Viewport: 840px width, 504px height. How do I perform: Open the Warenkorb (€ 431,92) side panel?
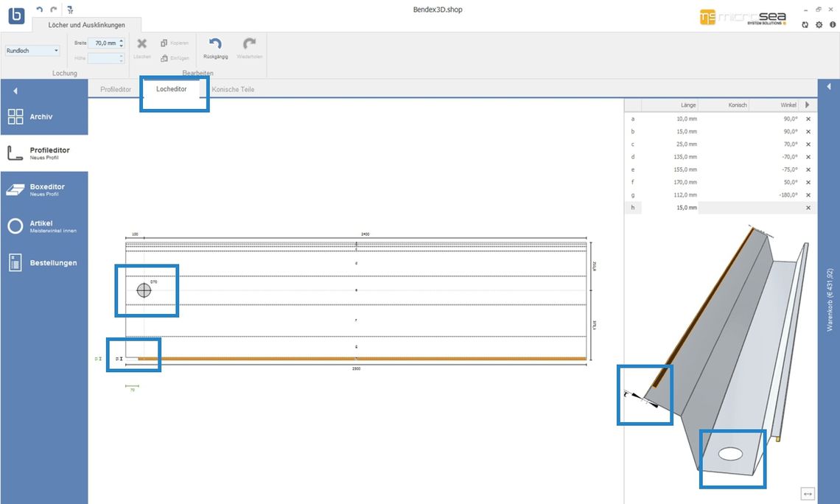(x=829, y=300)
